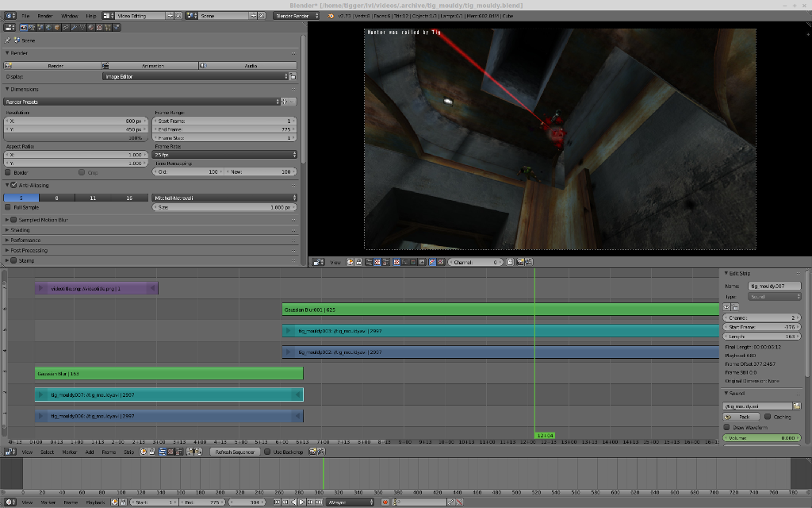Expand the Post Processing panel
The height and width of the screenshot is (508, 812).
(x=29, y=250)
